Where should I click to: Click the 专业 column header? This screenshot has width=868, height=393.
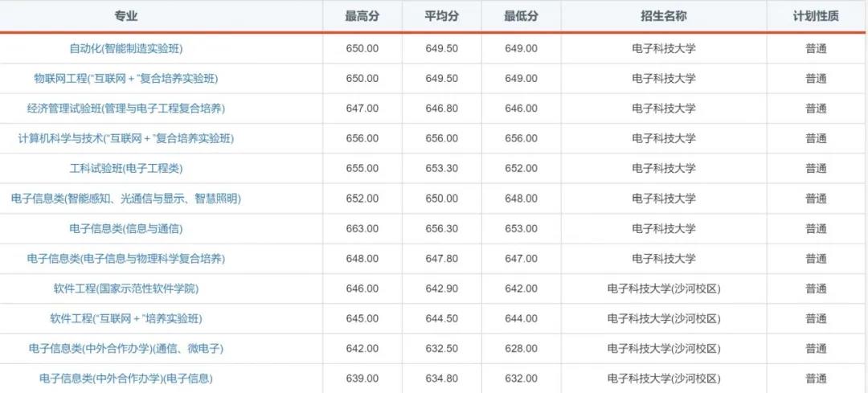[126, 16]
